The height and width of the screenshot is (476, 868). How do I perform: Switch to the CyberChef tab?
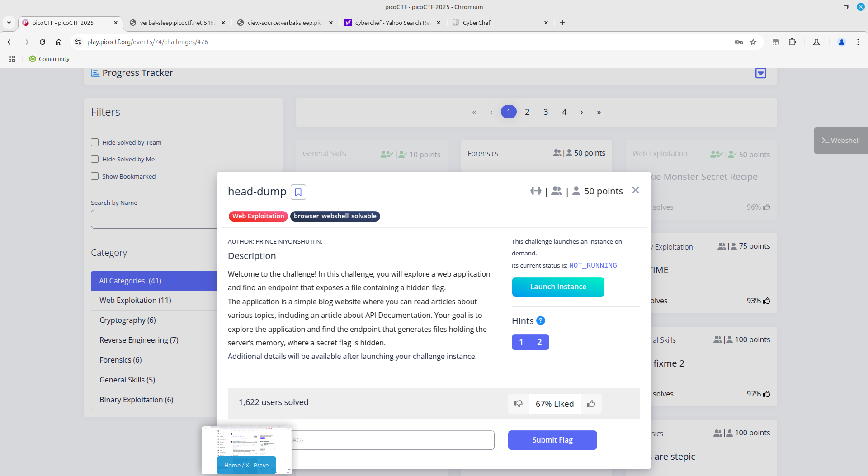click(497, 23)
